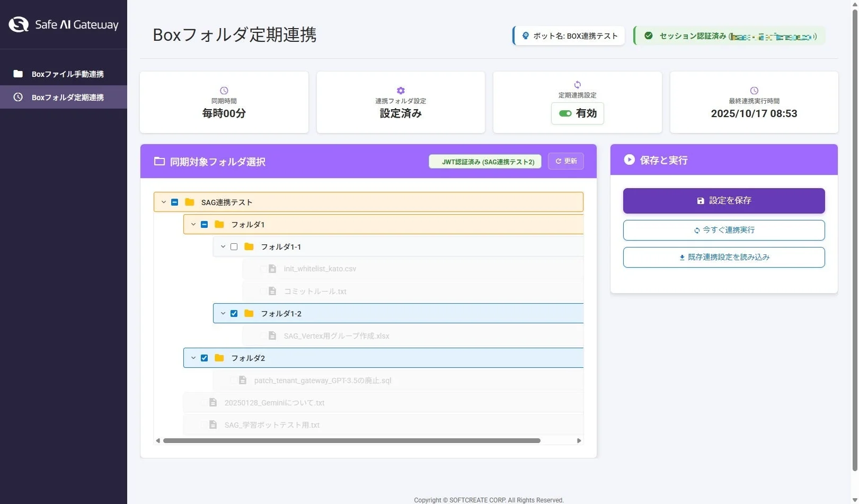This screenshot has height=504, width=859.
Task: Open Boxファイル手動連携 in the sidebar
Action: point(64,74)
